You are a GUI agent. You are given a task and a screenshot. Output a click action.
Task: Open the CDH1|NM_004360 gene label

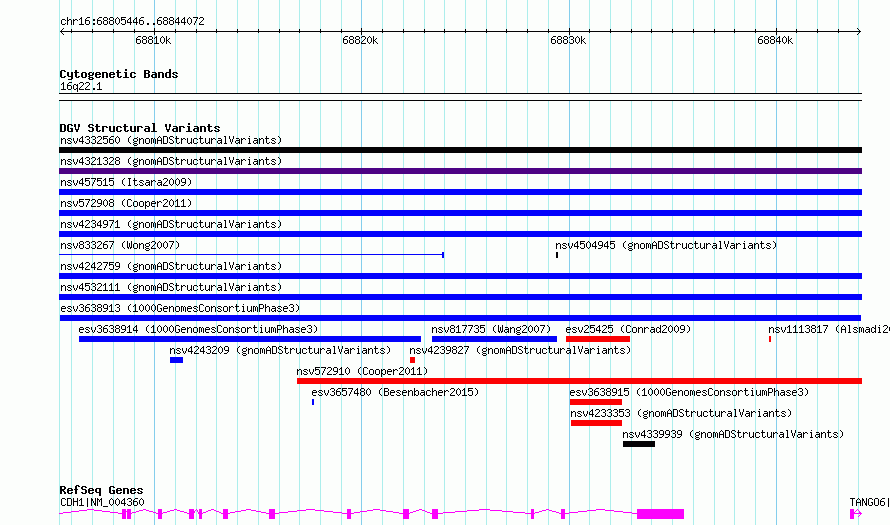tap(102, 502)
